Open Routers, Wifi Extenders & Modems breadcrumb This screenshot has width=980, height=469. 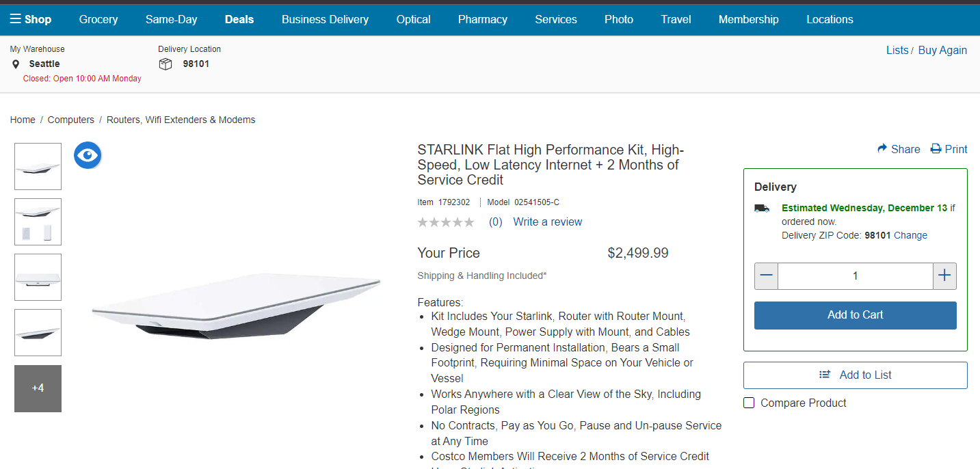(x=181, y=120)
